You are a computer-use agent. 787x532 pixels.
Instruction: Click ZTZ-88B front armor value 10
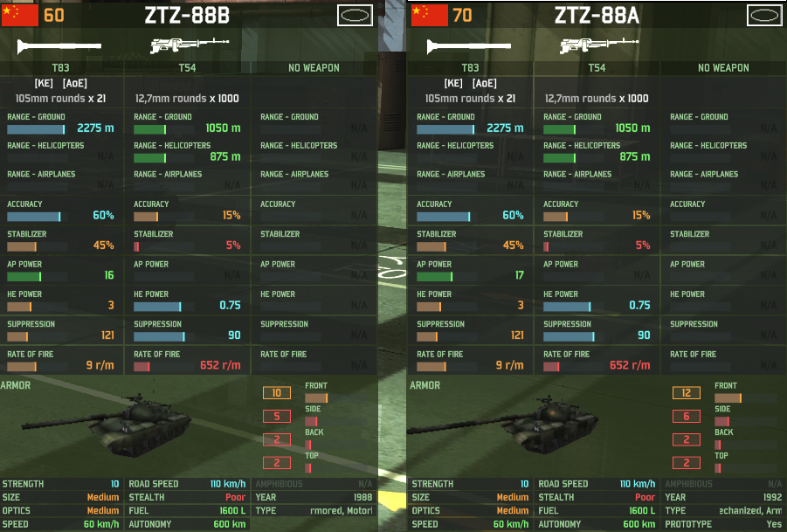[x=277, y=393]
